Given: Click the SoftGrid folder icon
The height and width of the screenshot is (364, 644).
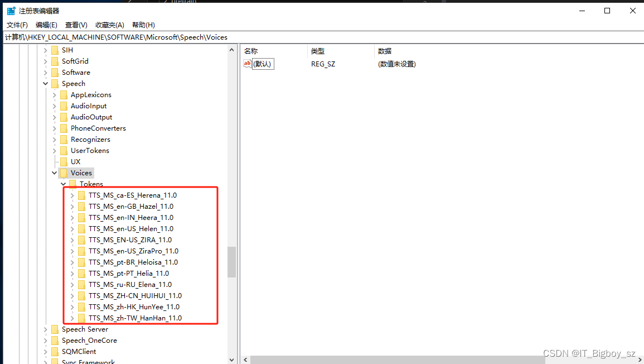Looking at the screenshot, I should pos(54,61).
